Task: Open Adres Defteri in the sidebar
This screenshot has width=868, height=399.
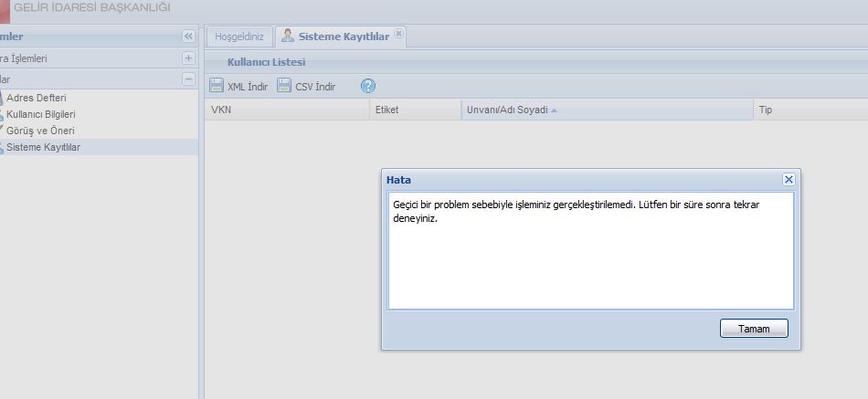Action: [37, 98]
